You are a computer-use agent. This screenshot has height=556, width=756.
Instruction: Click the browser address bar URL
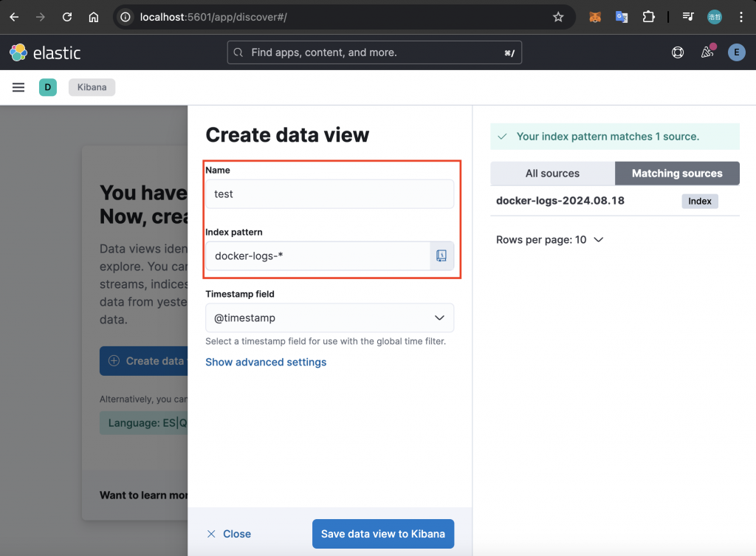point(213,18)
